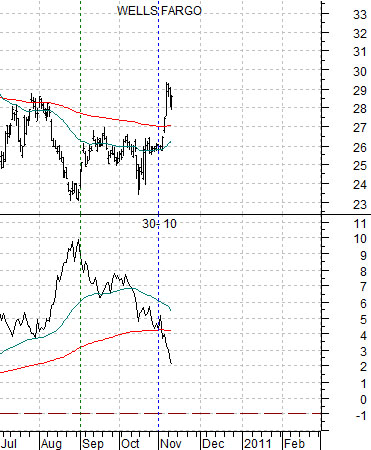
Task: Select the Dec label on time axis
Action: tap(213, 444)
